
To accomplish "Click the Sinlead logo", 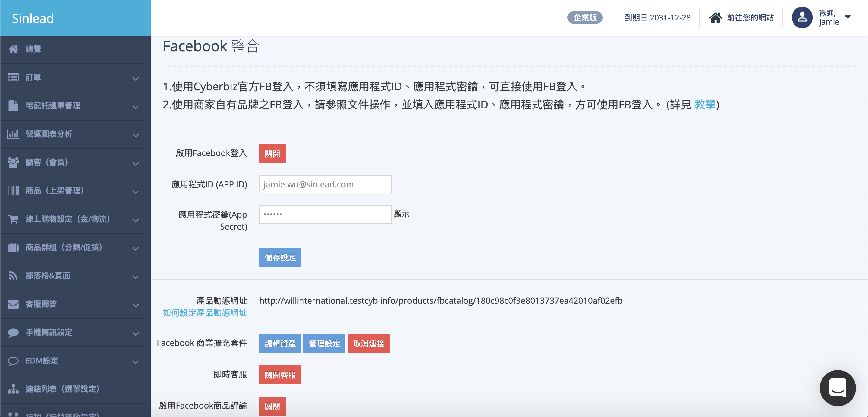I will point(33,18).
